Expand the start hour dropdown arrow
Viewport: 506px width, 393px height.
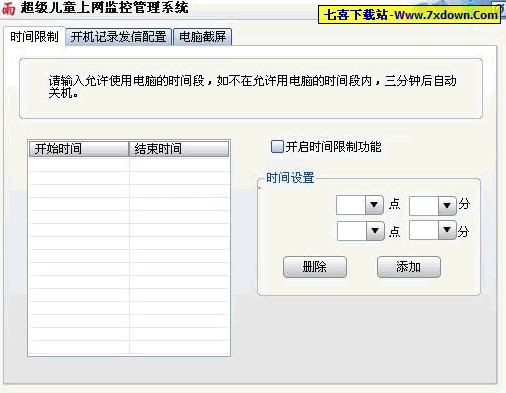point(374,205)
